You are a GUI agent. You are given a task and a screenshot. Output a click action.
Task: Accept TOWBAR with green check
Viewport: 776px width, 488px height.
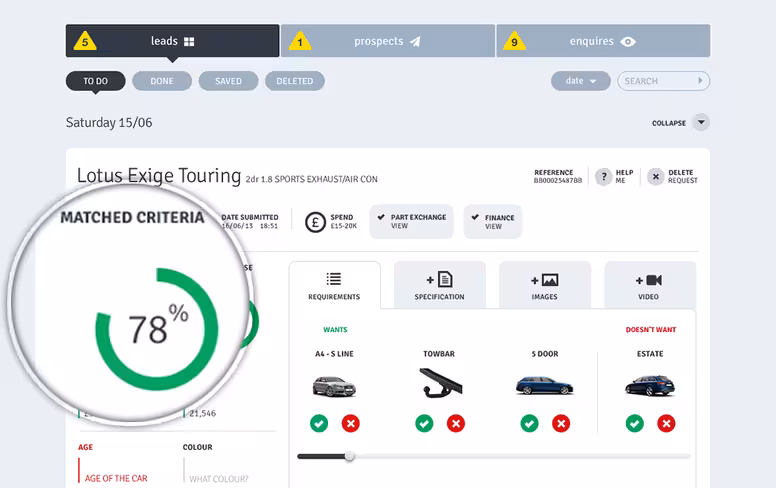coord(424,424)
